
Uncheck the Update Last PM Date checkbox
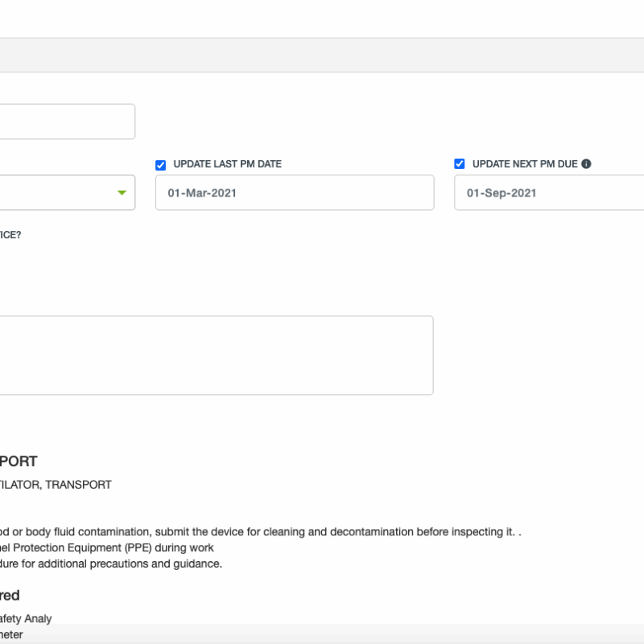[x=160, y=165]
